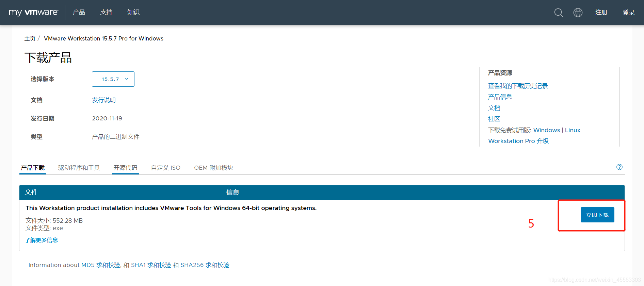Open the 产品信息 resource link
This screenshot has height=286, width=644.
click(500, 97)
